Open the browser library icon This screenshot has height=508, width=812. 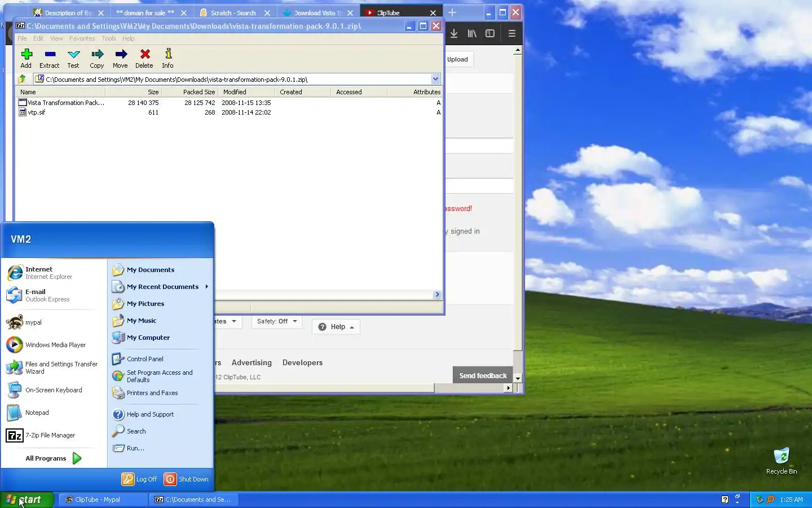472,33
